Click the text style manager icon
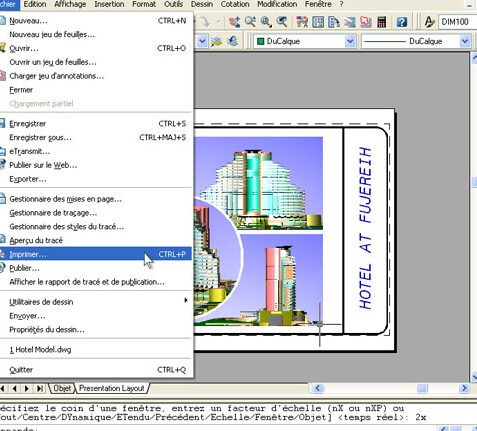The image size is (477, 431). (x=430, y=22)
